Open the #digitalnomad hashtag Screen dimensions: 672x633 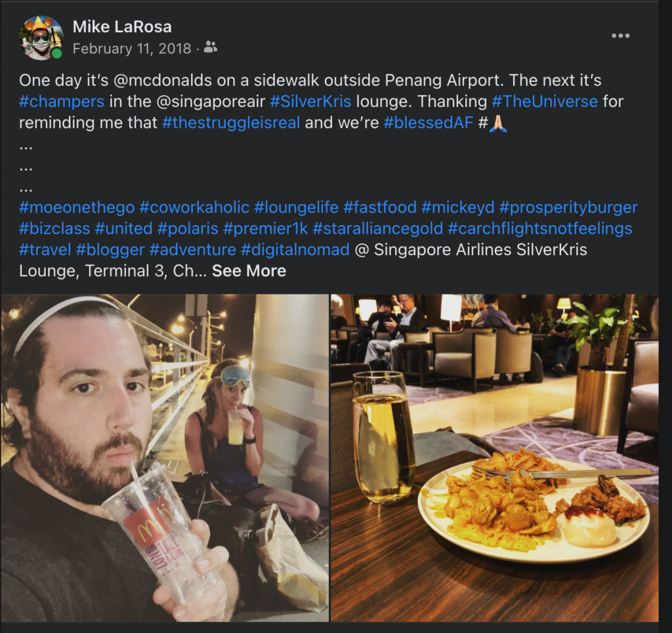pos(295,250)
